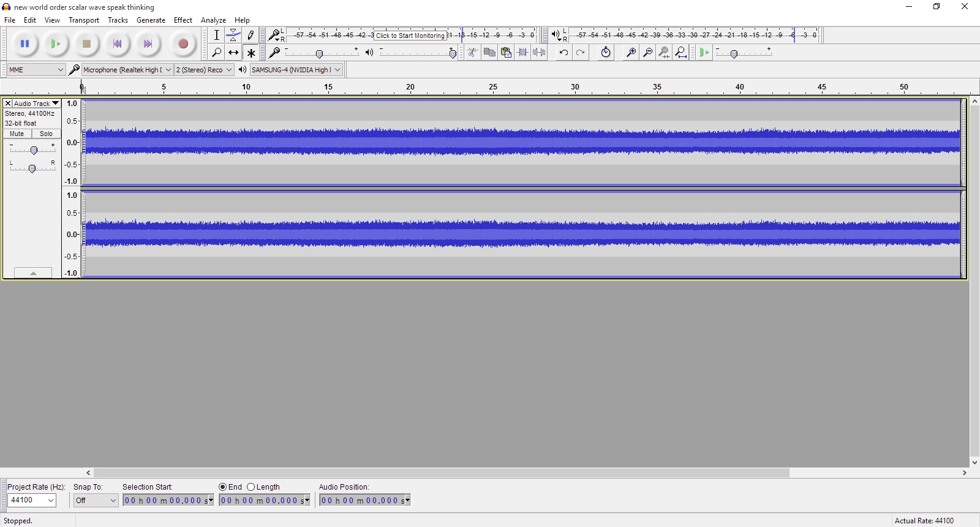Select the Length radio button
Image resolution: width=980 pixels, height=527 pixels.
(251, 487)
